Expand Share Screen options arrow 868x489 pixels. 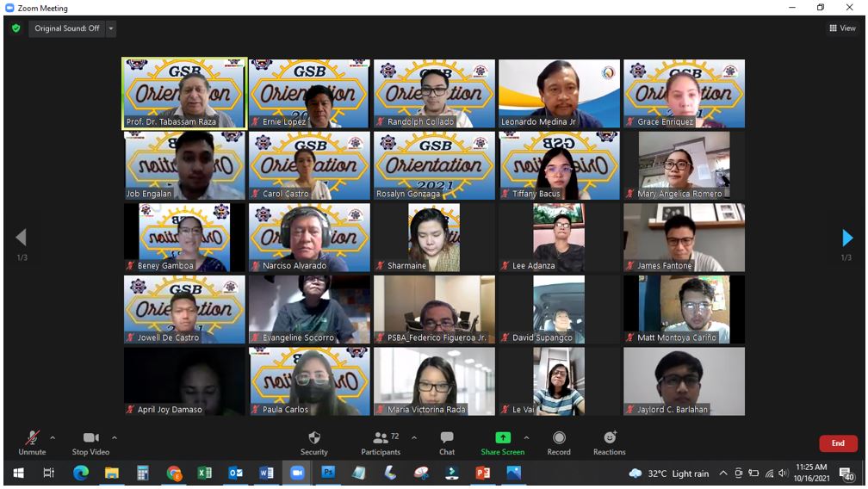click(526, 437)
